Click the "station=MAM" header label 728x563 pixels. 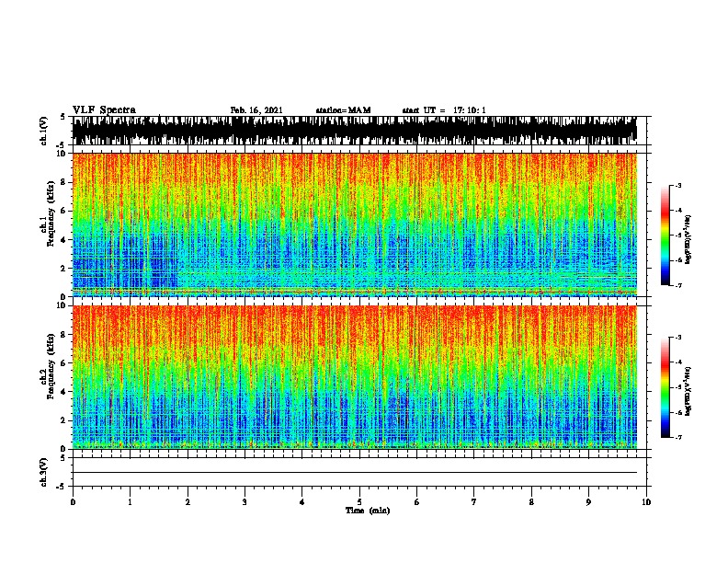[x=343, y=110]
